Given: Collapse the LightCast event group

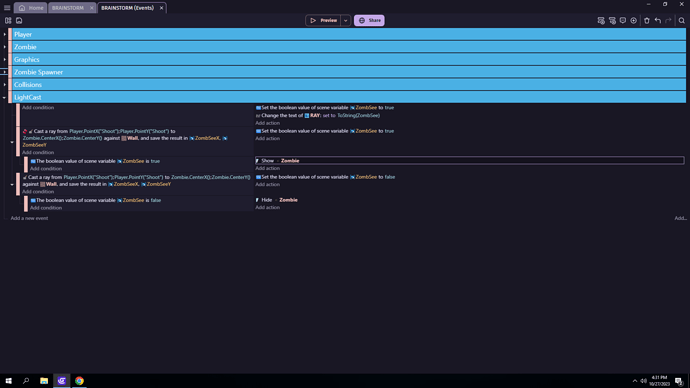Looking at the screenshot, I should point(5,97).
